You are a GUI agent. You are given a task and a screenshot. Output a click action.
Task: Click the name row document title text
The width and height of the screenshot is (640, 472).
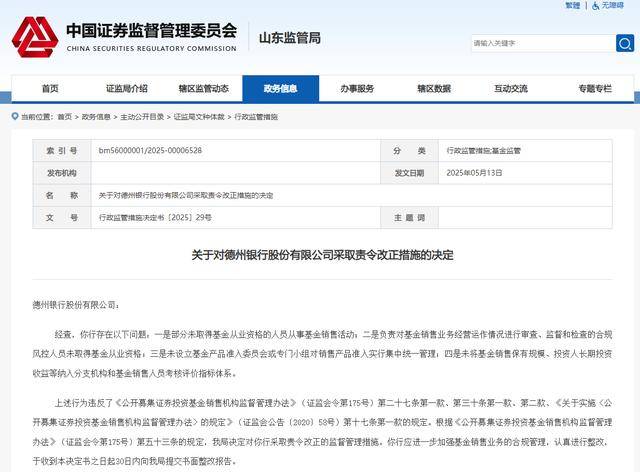(186, 196)
